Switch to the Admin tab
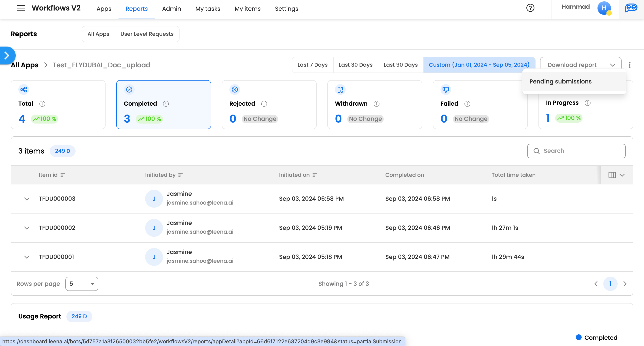Image resolution: width=644 pixels, height=346 pixels. pyautogui.click(x=171, y=9)
